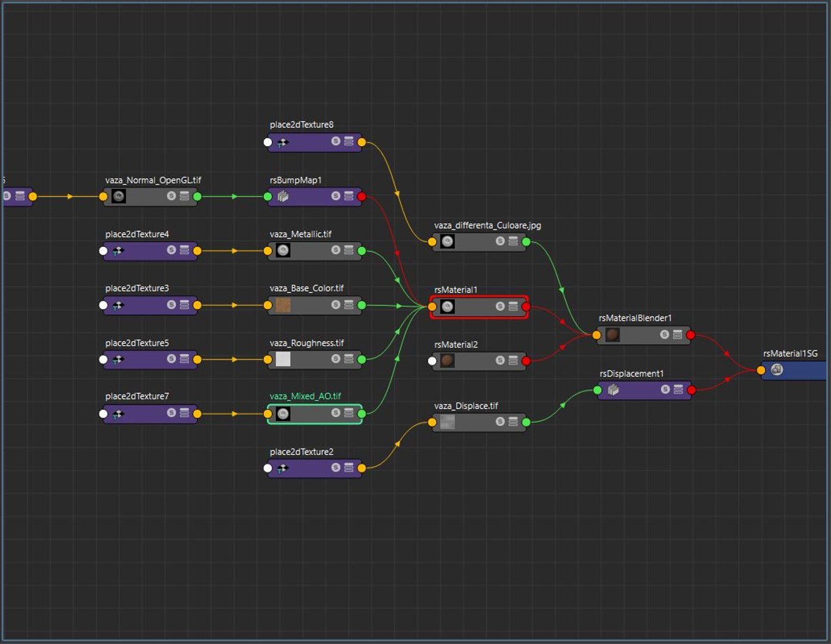The width and height of the screenshot is (831, 644).
Task: Click the white input port of place2dTexture3
Action: point(103,305)
